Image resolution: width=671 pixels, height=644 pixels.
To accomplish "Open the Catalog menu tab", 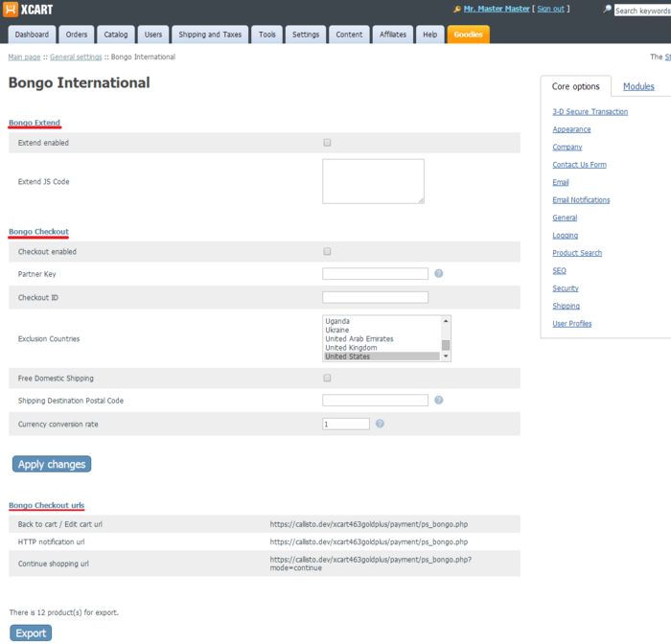I will [x=116, y=34].
